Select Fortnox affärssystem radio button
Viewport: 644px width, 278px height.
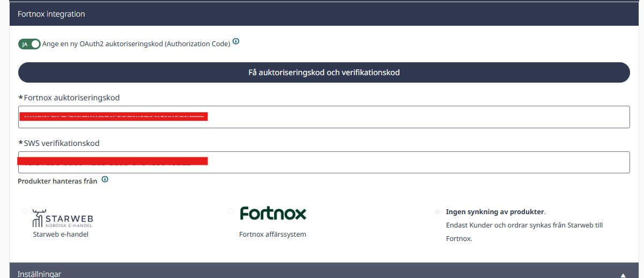point(231,211)
